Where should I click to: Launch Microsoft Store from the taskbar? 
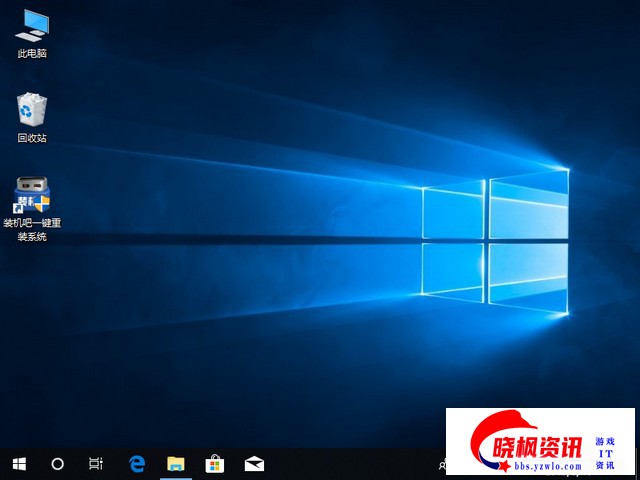pyautogui.click(x=214, y=464)
